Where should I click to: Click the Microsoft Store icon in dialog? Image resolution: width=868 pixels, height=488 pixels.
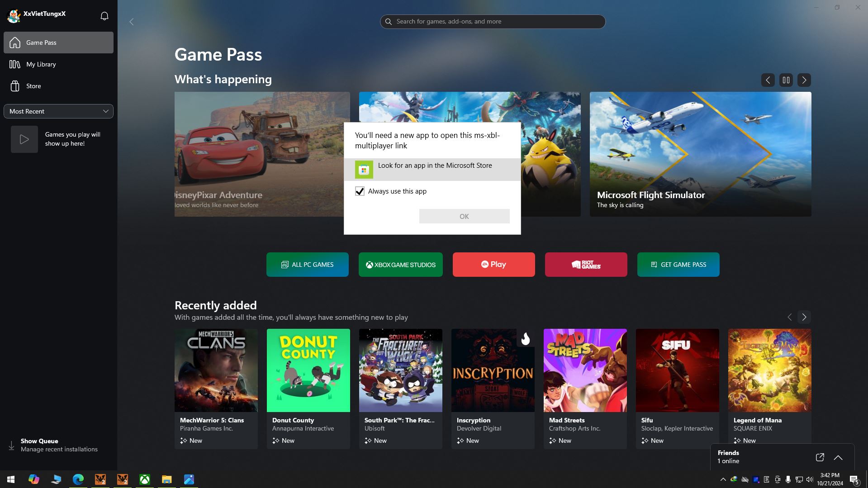click(x=364, y=170)
